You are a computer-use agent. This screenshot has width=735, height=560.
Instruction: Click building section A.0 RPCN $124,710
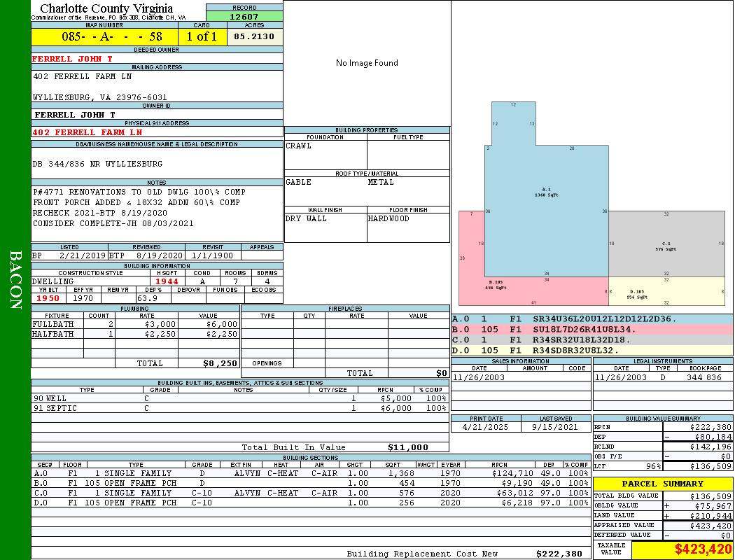(x=512, y=473)
